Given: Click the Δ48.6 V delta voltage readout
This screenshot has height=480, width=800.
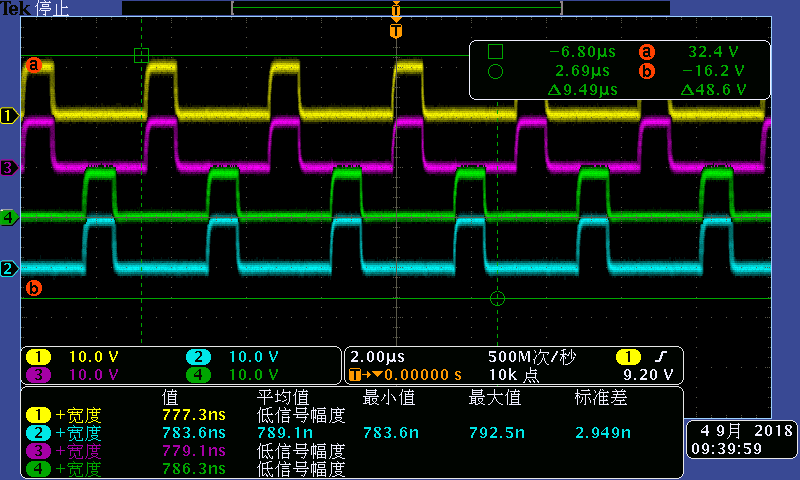Looking at the screenshot, I should click(713, 90).
